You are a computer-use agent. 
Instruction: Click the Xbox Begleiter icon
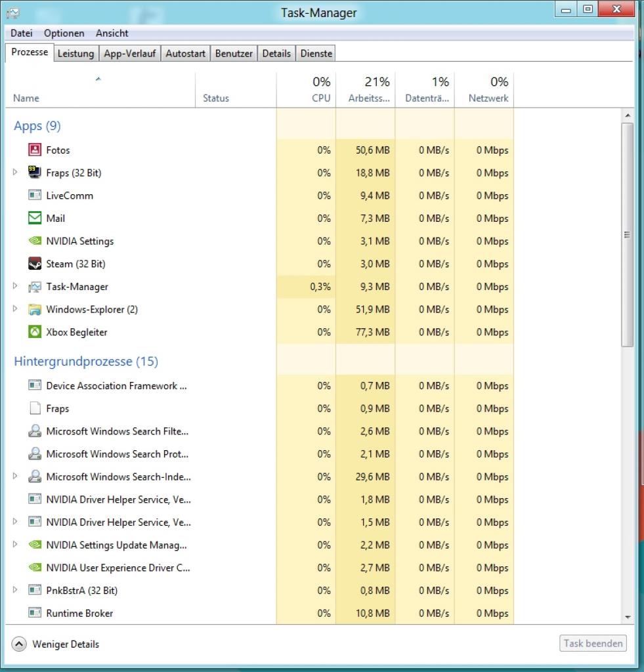[35, 331]
